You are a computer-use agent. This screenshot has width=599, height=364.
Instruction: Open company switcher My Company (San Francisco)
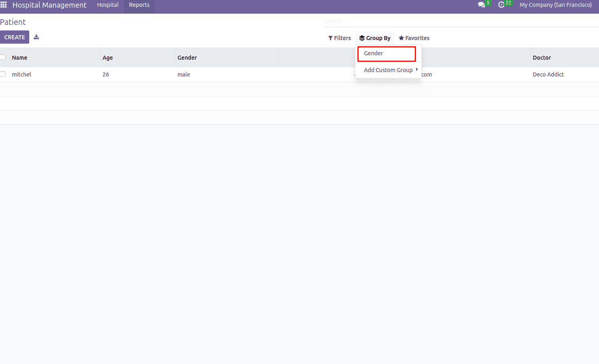tap(556, 5)
